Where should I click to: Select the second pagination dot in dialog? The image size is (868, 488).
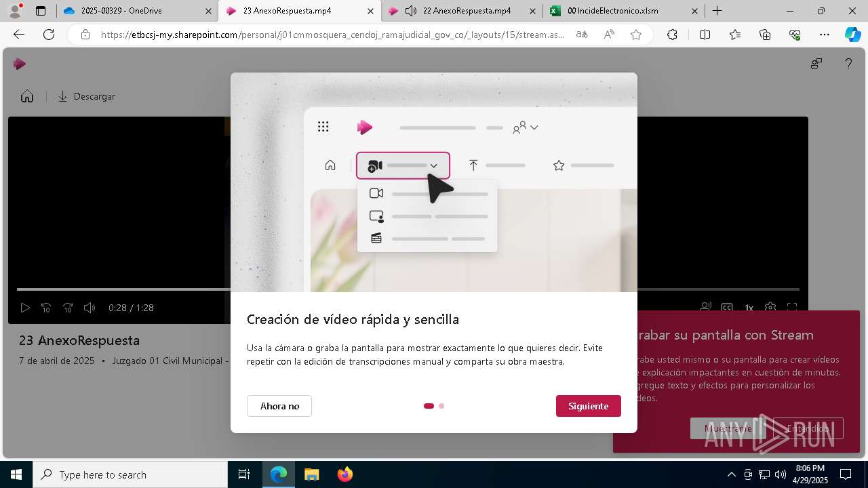pos(441,406)
